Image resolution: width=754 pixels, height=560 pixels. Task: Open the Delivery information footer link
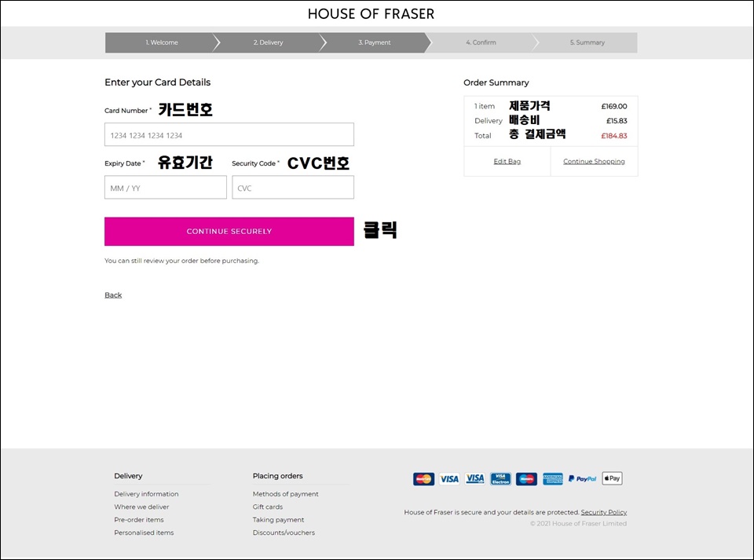tap(146, 494)
